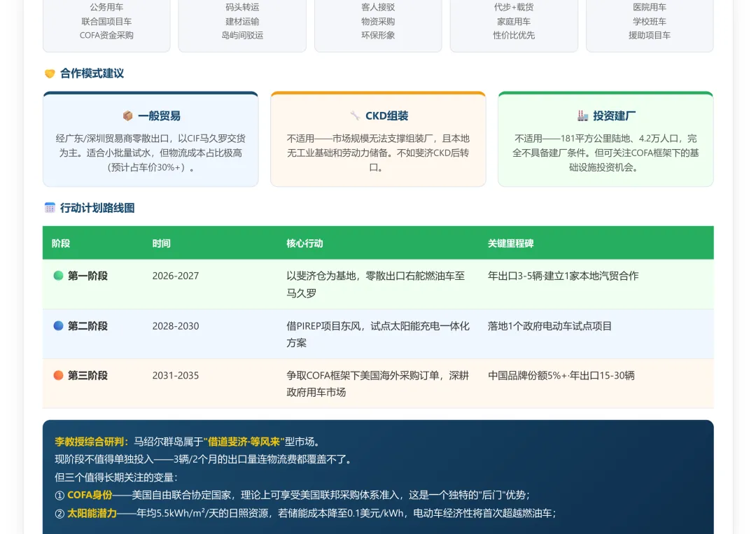756x534 pixels.
Task: Click 环保形象 in the third top card
Action: click(378, 35)
